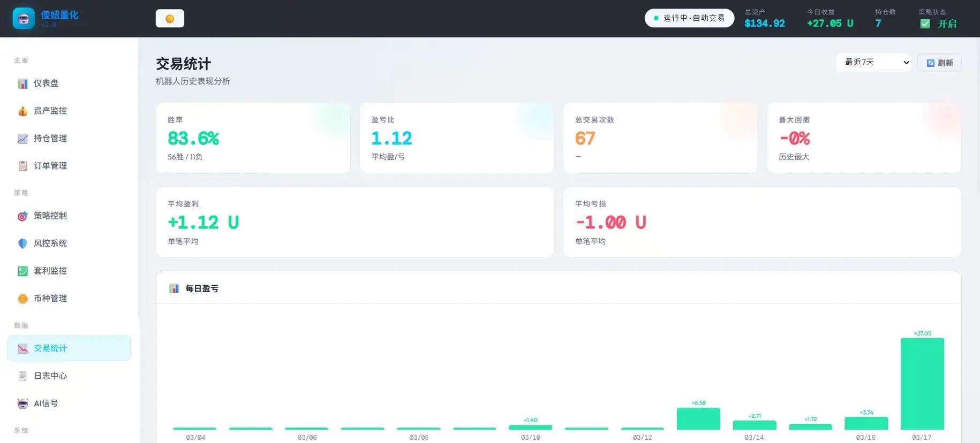Open the 最近7天 period dropdown
This screenshot has height=443, width=980.
pyautogui.click(x=873, y=63)
